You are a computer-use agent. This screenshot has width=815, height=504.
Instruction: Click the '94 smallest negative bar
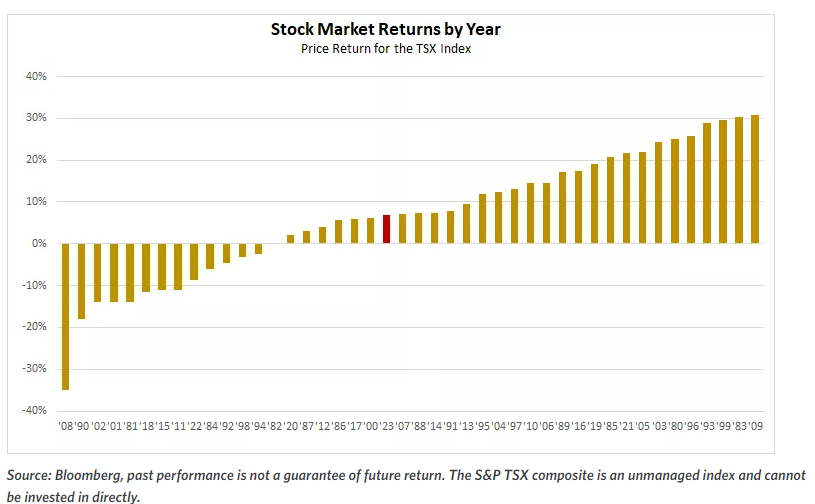click(259, 248)
